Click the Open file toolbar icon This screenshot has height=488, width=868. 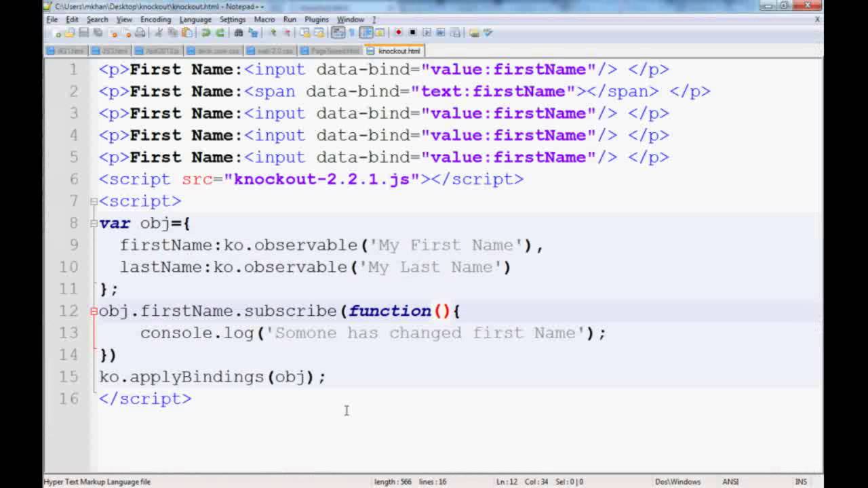pos(70,33)
